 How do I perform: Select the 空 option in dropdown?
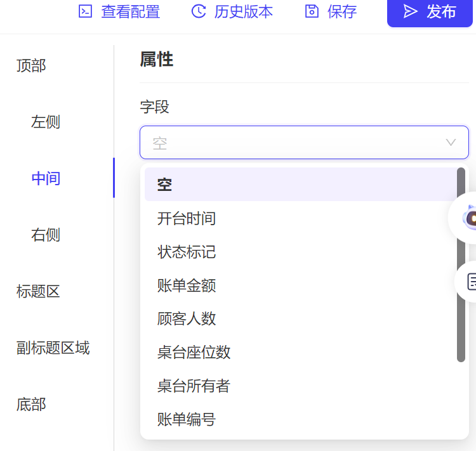[x=301, y=184]
